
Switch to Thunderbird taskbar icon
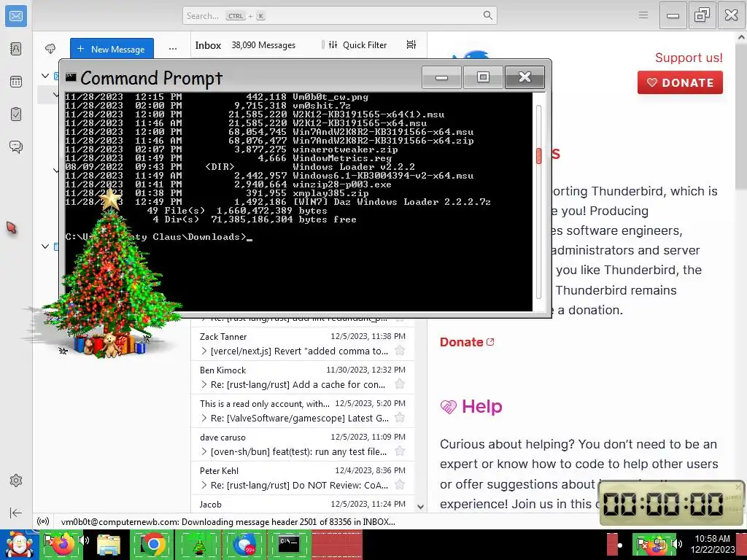tap(244, 545)
